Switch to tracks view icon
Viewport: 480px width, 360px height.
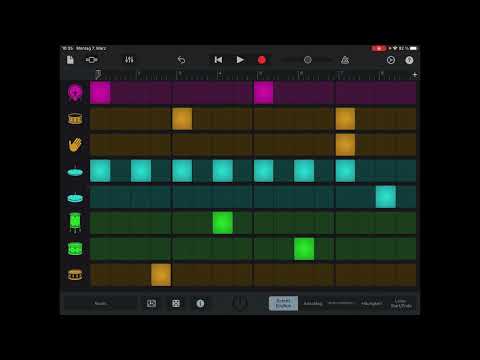pos(91,60)
